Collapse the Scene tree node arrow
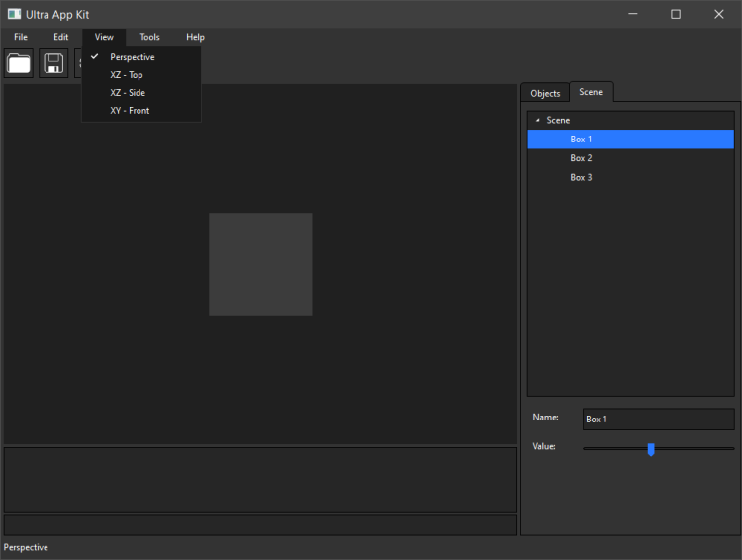This screenshot has height=560, width=742. pos(537,121)
